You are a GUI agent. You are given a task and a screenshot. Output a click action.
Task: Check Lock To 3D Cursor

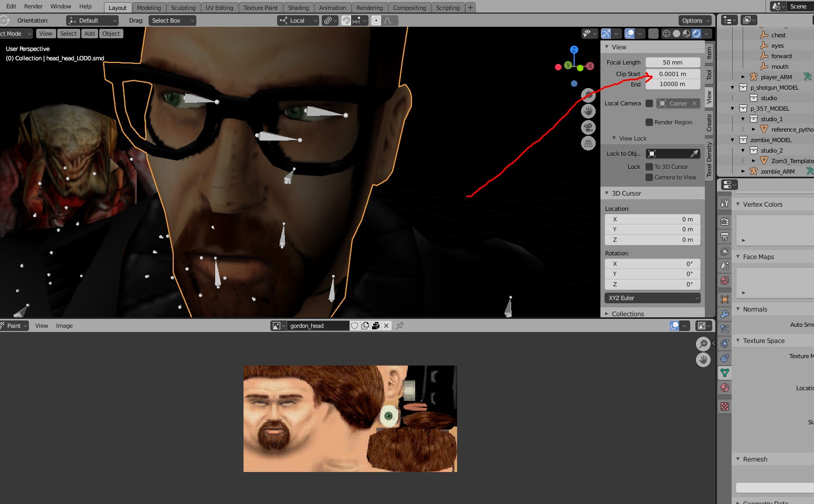point(649,167)
